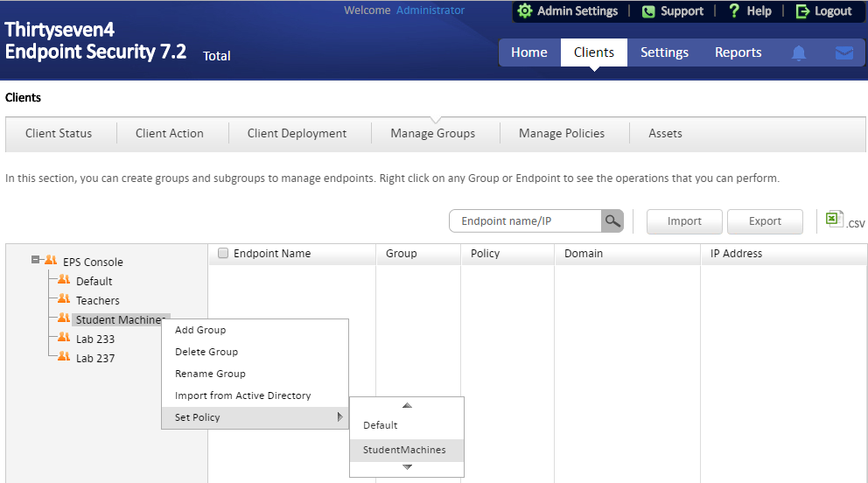This screenshot has width=868, height=483.
Task: Select Set Policy menu entry
Action: point(255,417)
